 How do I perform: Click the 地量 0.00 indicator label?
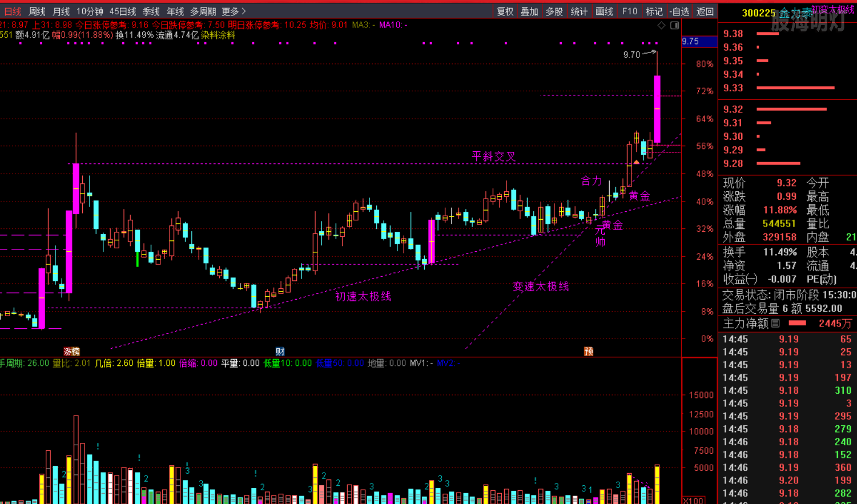pyautogui.click(x=387, y=363)
